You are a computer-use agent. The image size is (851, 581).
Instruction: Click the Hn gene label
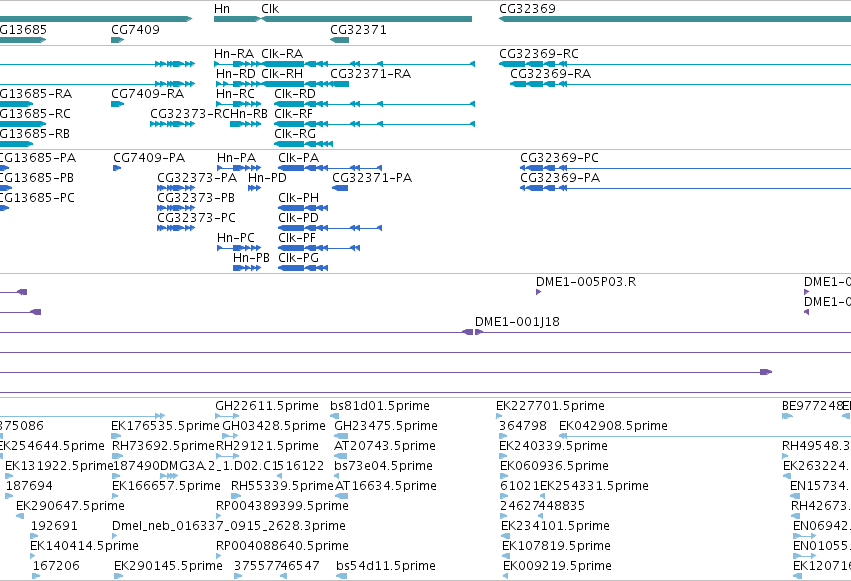pos(221,9)
